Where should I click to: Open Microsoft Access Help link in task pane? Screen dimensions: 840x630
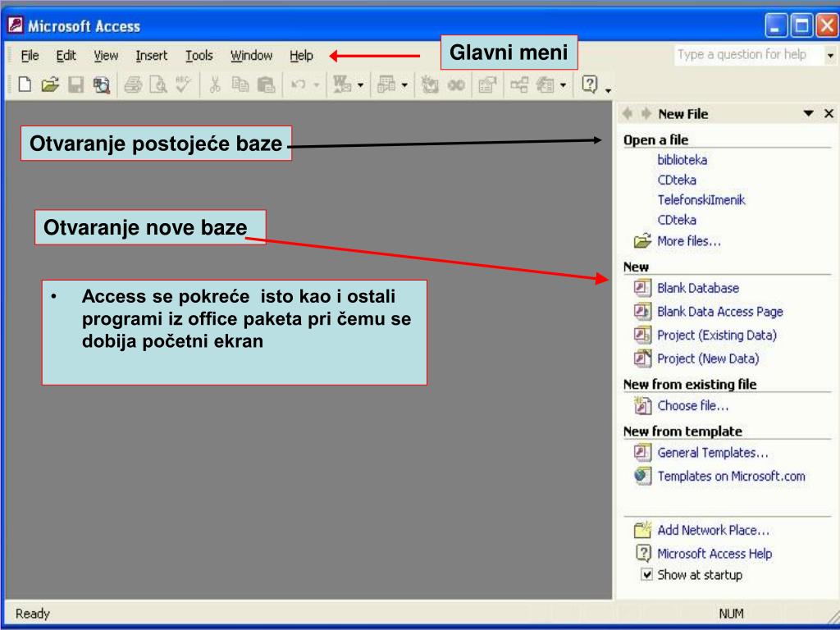tap(714, 554)
